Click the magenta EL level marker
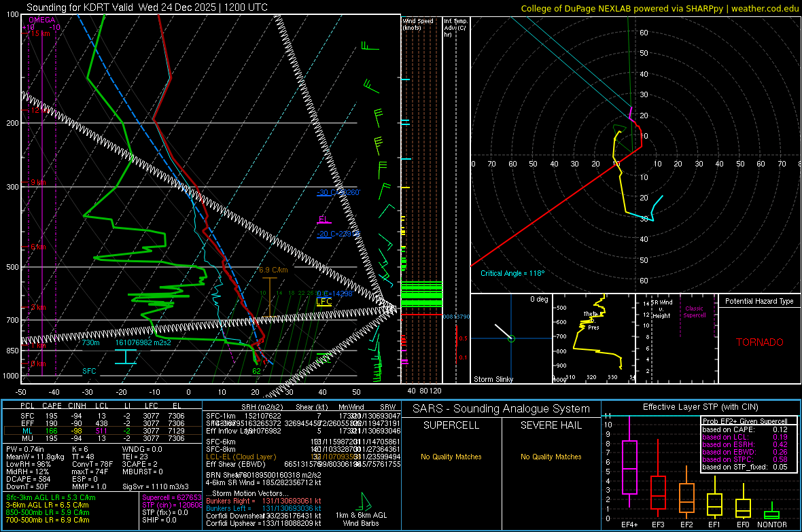The height and width of the screenshot is (532, 802). click(x=324, y=219)
